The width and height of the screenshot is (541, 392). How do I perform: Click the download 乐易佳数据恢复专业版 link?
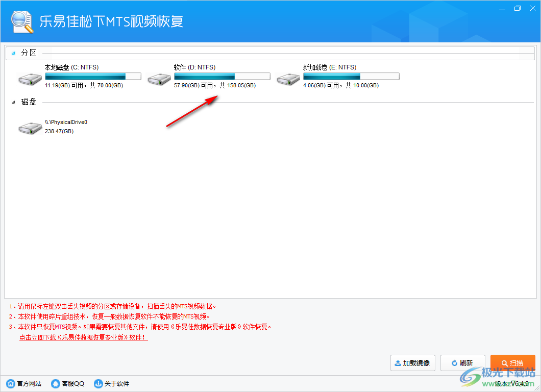(84, 337)
